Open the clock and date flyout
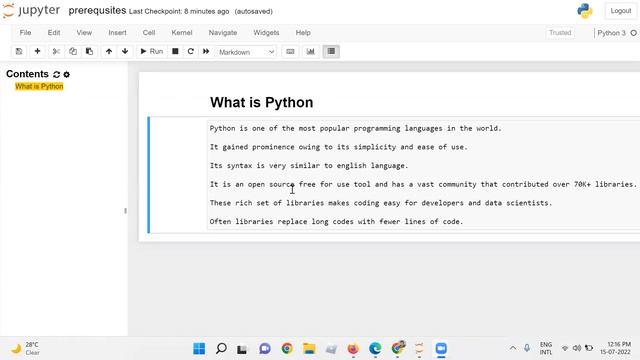 click(616, 348)
